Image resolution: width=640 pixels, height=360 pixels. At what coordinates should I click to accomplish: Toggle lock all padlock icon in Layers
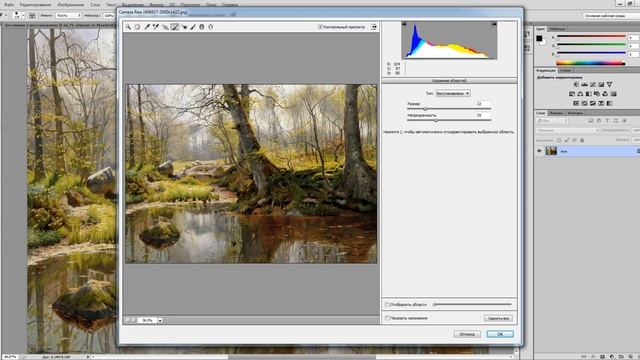[582, 140]
